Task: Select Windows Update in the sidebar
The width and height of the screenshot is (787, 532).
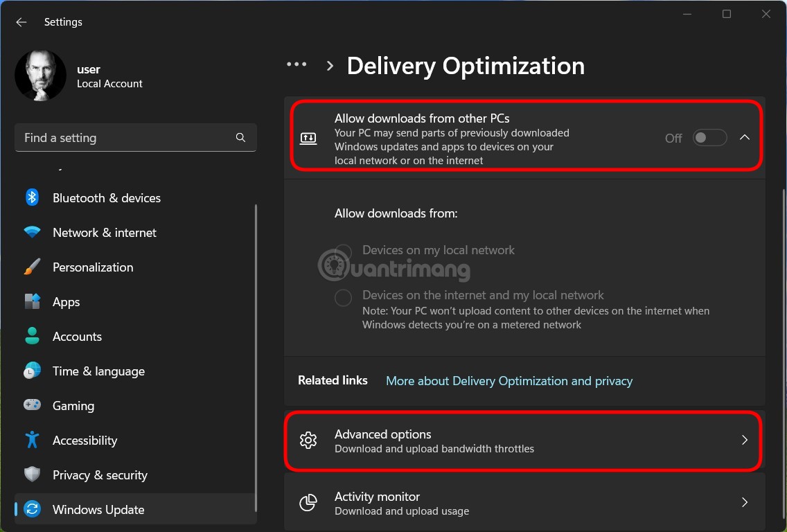Action: (x=98, y=509)
